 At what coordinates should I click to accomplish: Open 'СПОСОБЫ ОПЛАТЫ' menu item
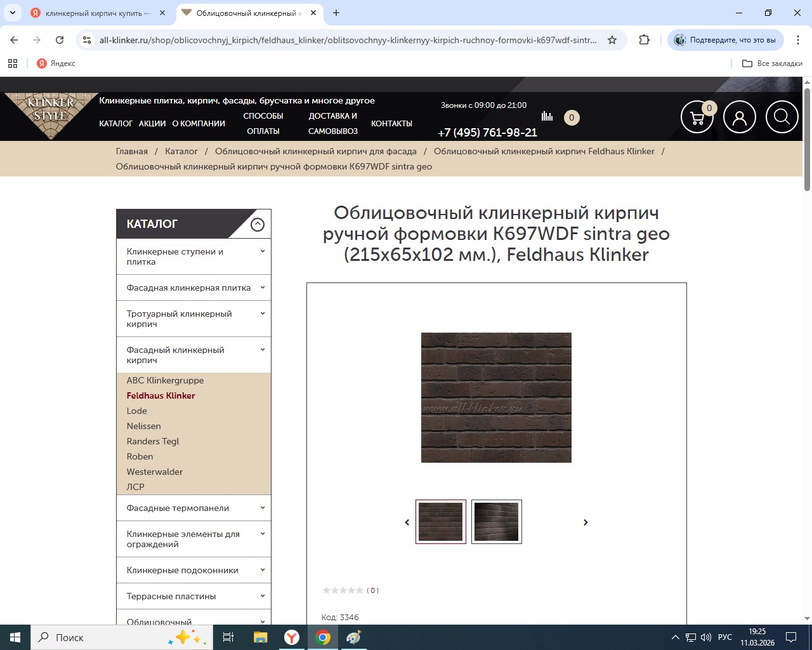click(263, 124)
